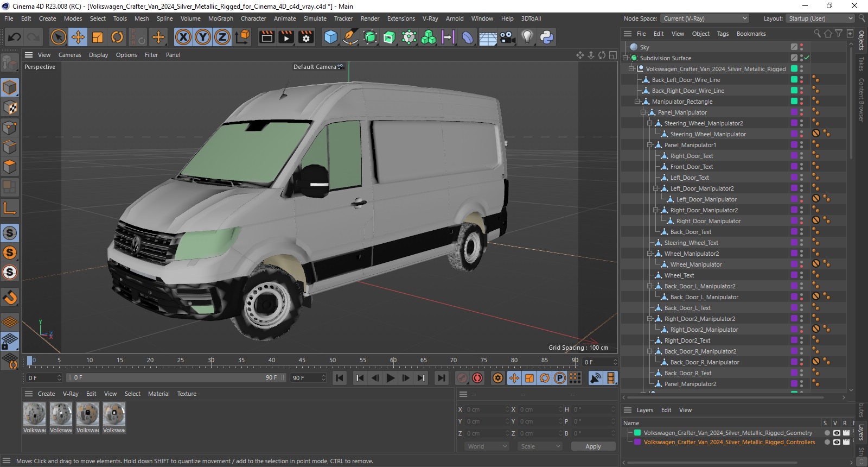Open Material manager Create menu
868x467 pixels.
click(x=46, y=394)
